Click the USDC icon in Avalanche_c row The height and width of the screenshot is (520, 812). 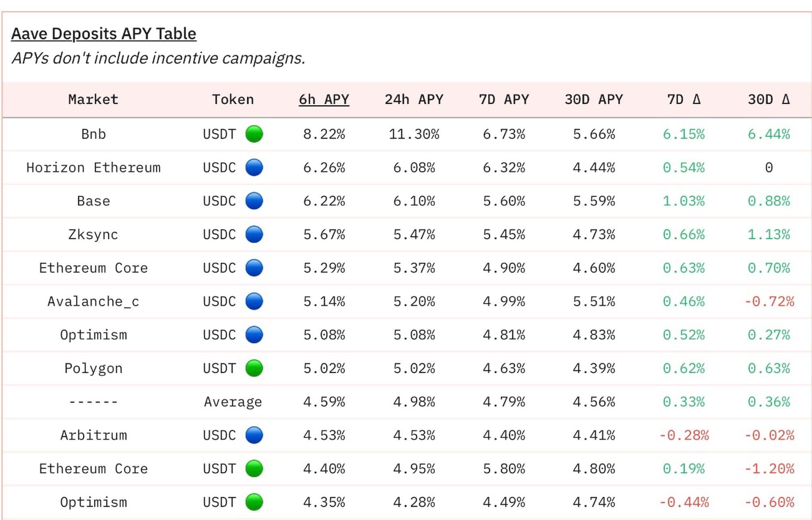(254, 301)
